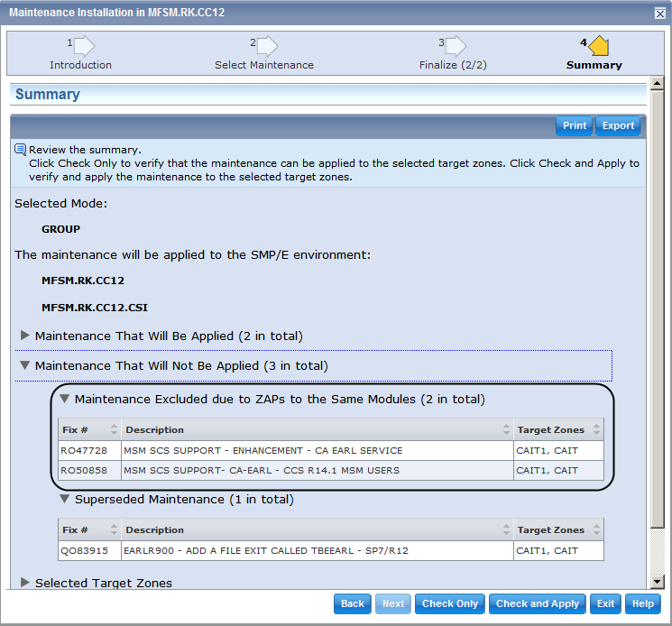Viewport: 672px width, 626px height.
Task: Click the GROUP mode value
Action: 60,229
